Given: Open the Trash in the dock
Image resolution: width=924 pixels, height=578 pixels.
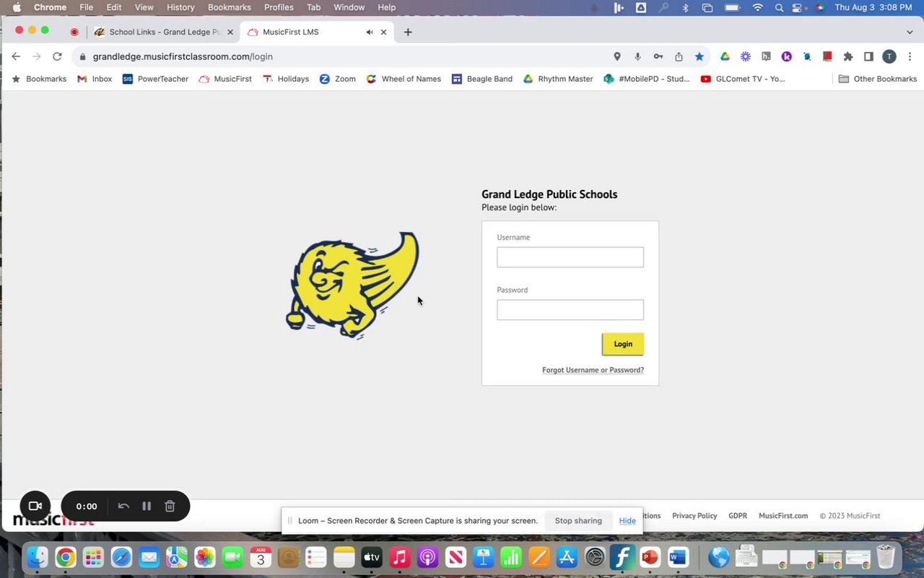Looking at the screenshot, I should pos(886,557).
